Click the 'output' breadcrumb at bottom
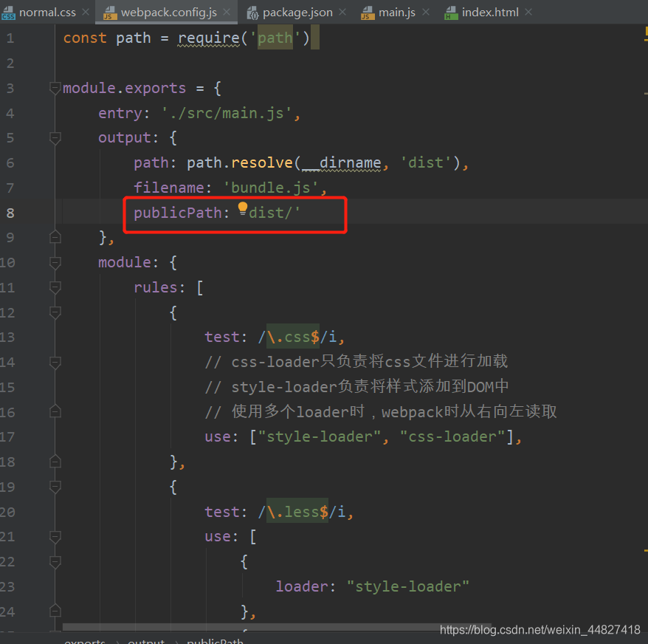This screenshot has height=644, width=648. point(146,642)
